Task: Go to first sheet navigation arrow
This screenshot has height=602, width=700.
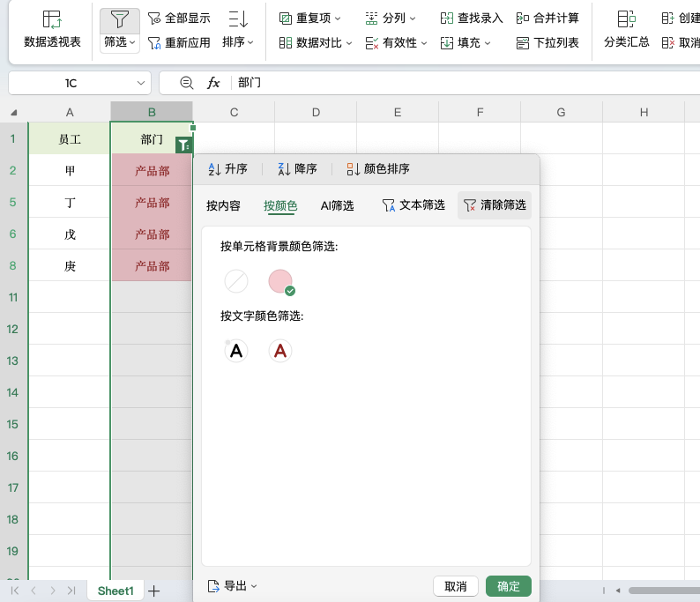Action: [x=15, y=591]
